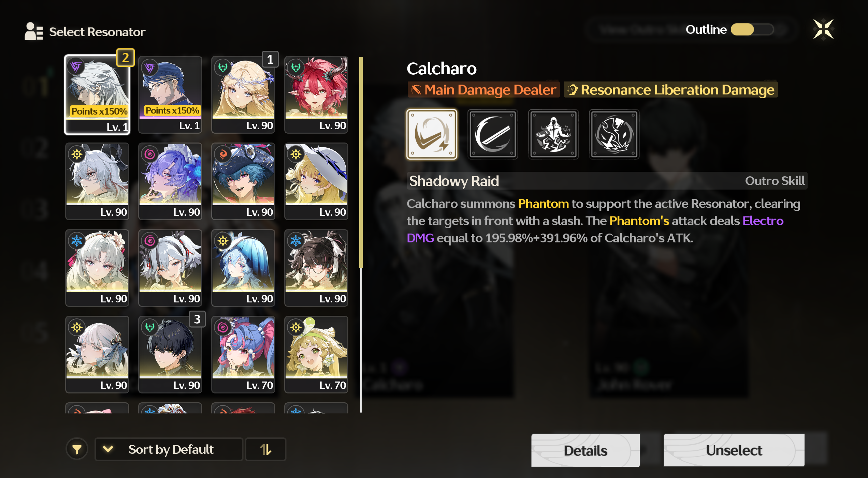Click the Select Resonator header icon
Screen dimensions: 868x478
34,31
